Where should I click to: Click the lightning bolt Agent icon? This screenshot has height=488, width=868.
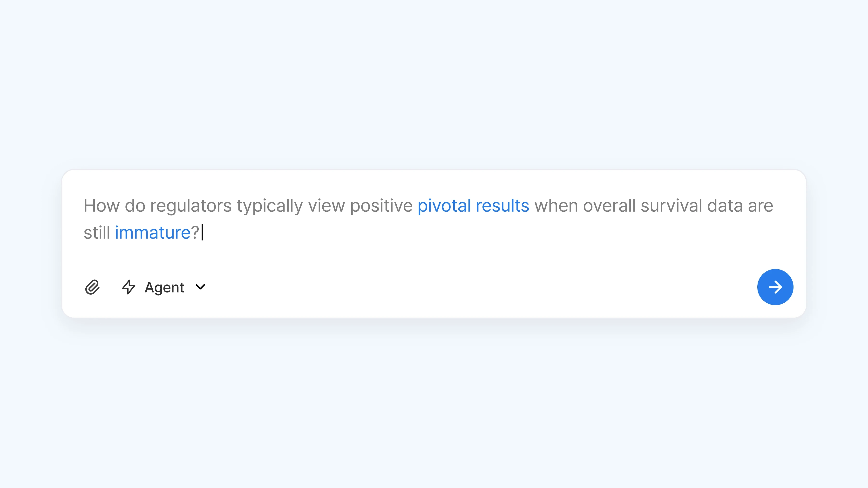[x=128, y=287]
